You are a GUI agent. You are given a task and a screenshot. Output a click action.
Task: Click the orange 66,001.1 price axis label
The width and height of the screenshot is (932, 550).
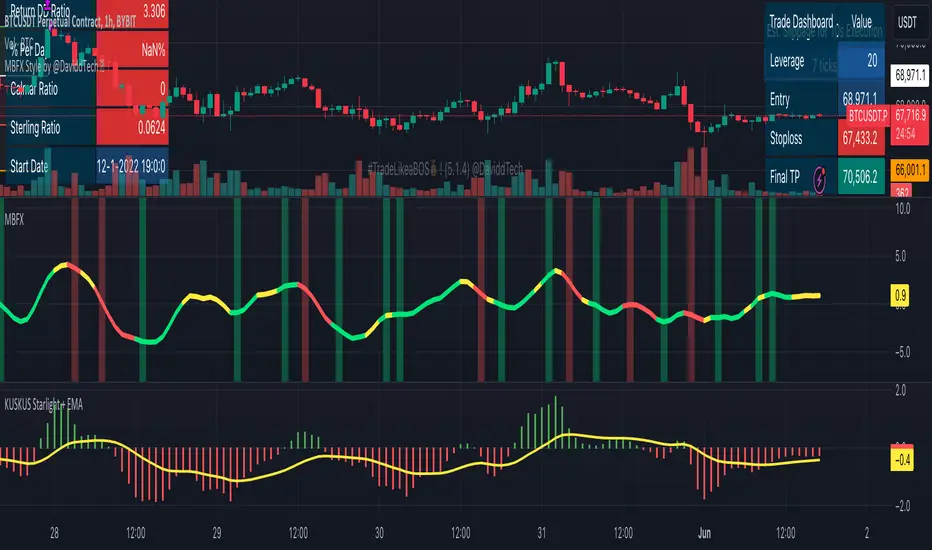click(x=909, y=170)
